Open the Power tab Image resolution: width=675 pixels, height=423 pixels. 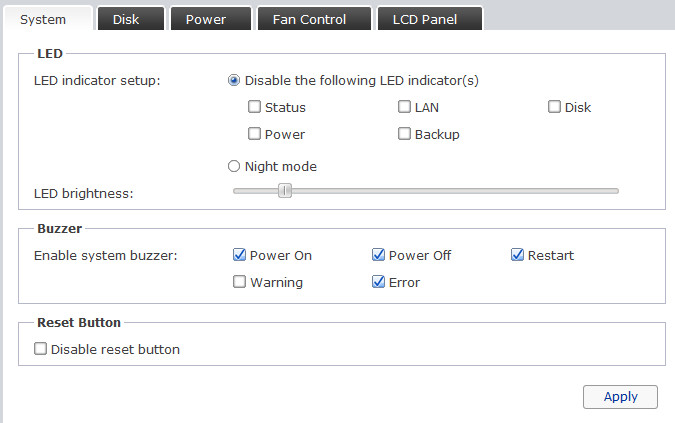click(x=205, y=19)
